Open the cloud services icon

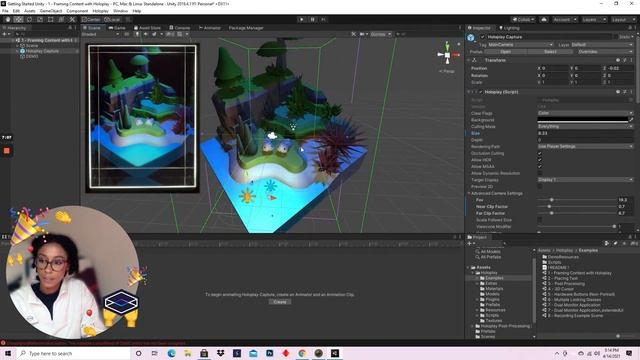544,19
